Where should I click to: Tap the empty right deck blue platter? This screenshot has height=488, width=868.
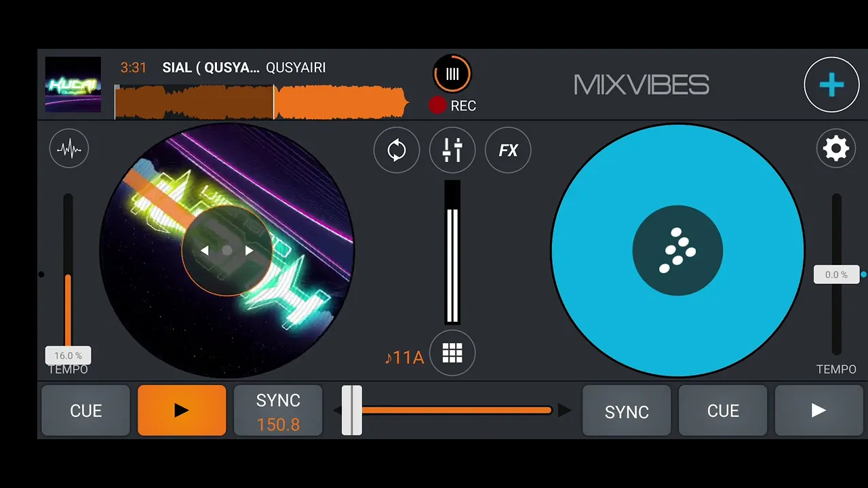677,251
